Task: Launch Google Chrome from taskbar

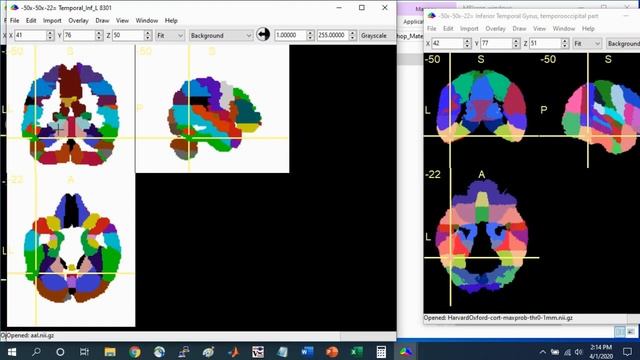Action: tap(135, 351)
